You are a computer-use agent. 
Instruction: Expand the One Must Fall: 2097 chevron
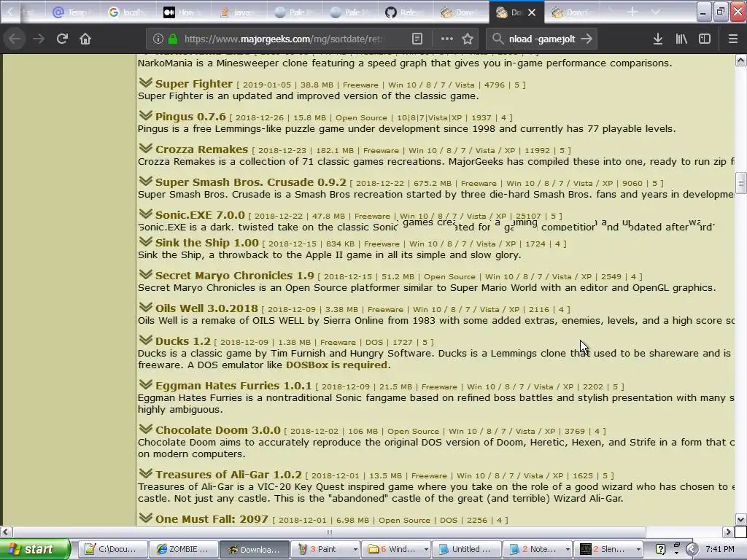click(146, 518)
